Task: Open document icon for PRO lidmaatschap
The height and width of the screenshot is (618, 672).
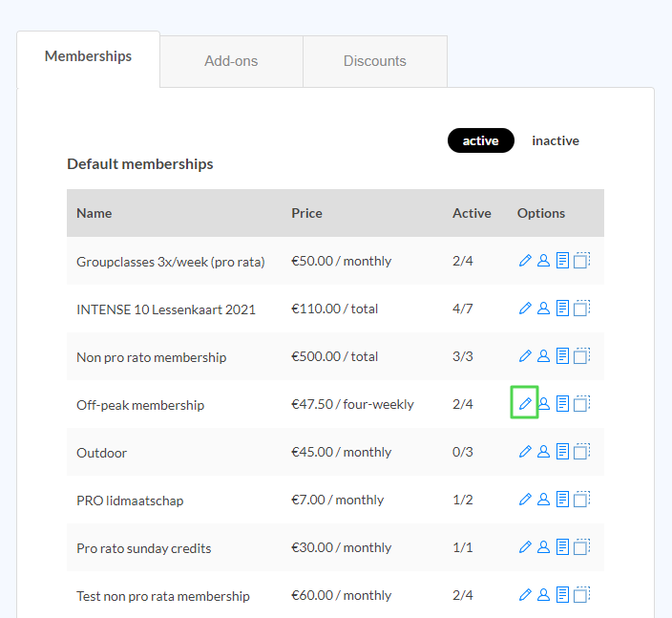Action: coord(562,500)
